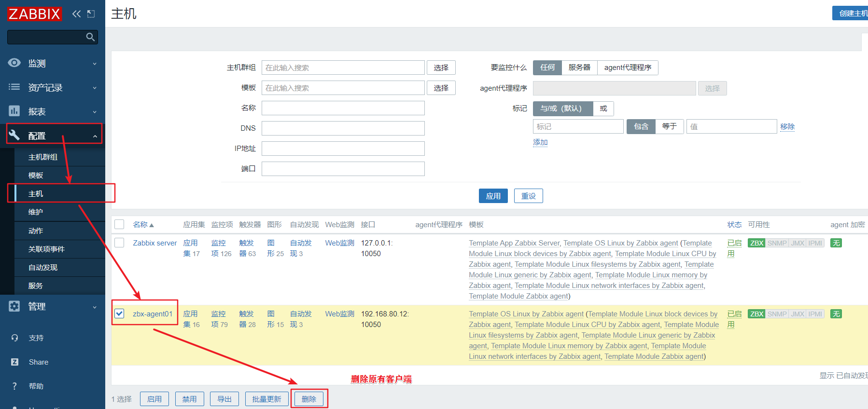Image resolution: width=868 pixels, height=409 pixels.
Task: Click SNMP badge for Zabbix server
Action: [777, 243]
